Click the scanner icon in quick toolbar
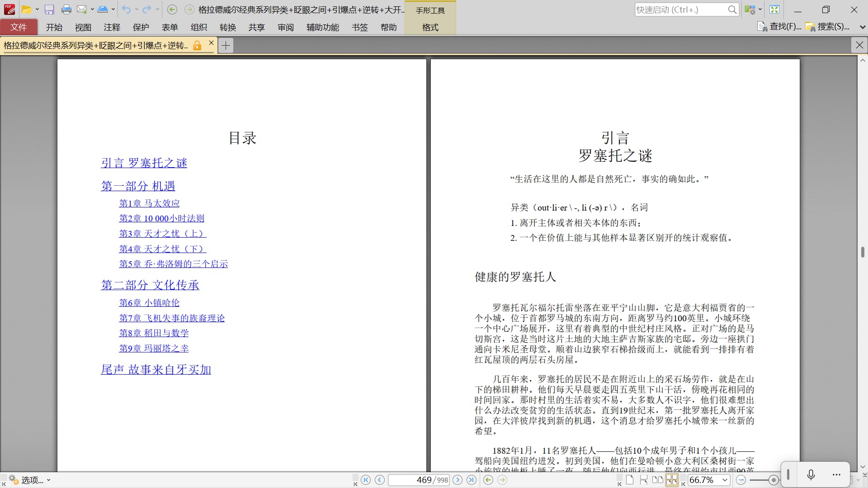868x488 pixels. (x=103, y=9)
